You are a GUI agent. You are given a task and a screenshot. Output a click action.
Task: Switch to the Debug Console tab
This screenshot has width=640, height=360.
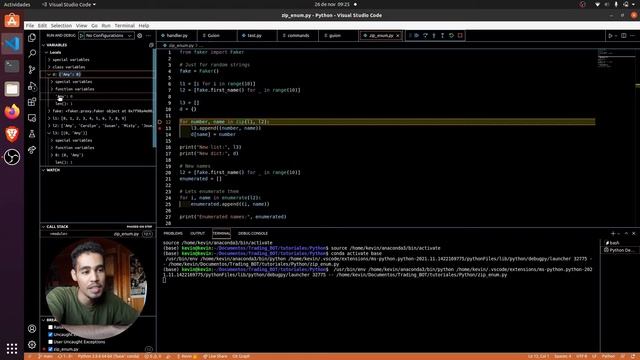253,233
